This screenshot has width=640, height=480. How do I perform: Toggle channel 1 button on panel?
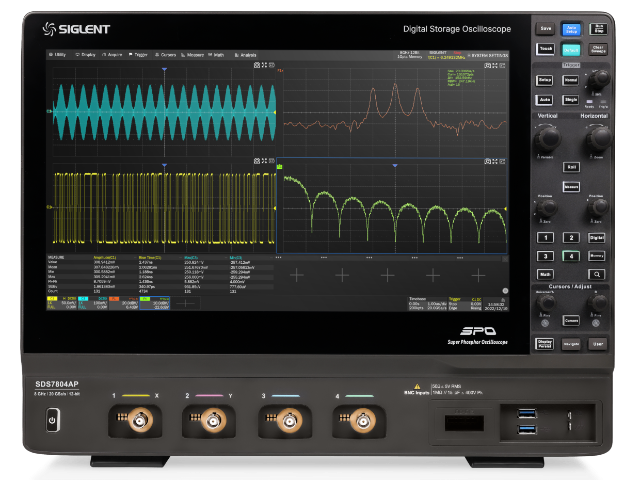click(x=545, y=238)
